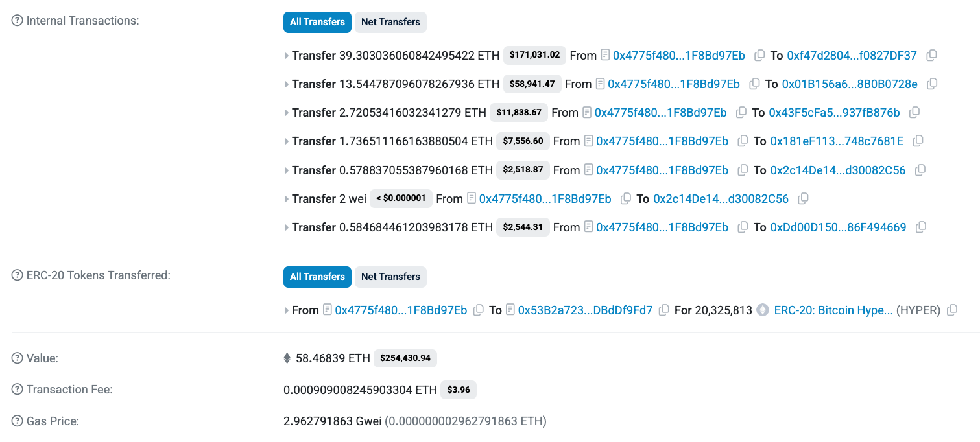The image size is (980, 442).
Task: Expand the 39.303036060842495422 ETH transfer row
Action: point(287,56)
